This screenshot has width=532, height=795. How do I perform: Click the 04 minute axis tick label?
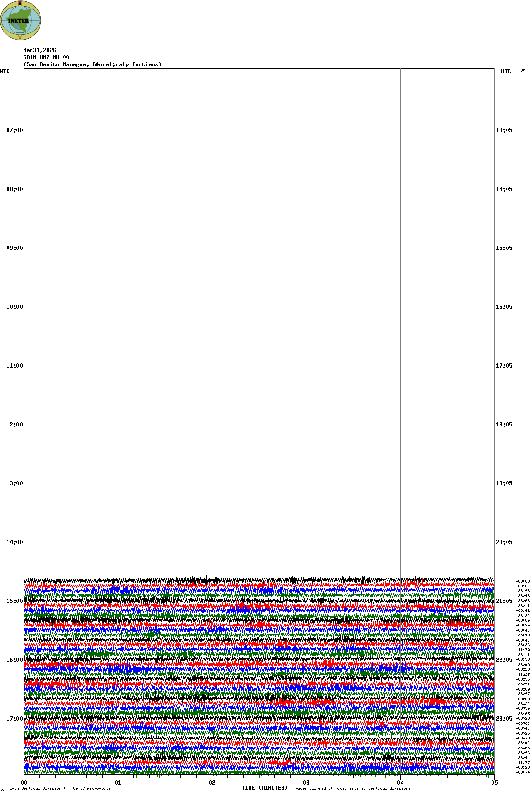point(401,783)
